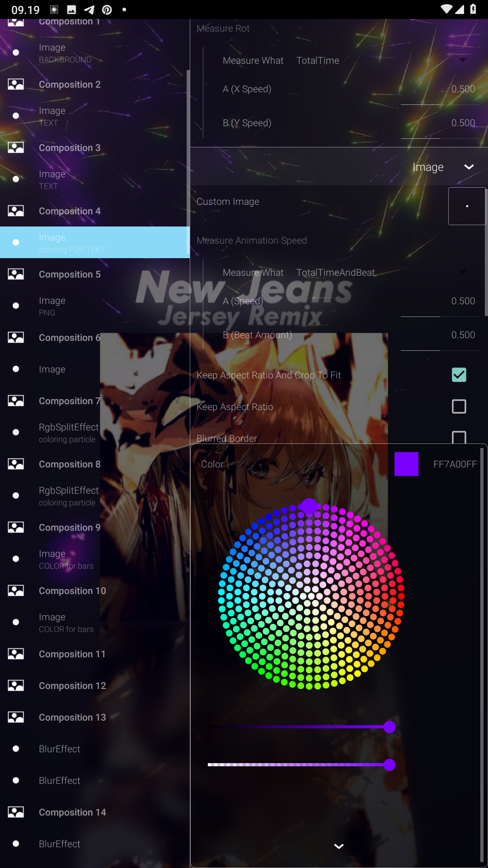The width and height of the screenshot is (488, 868).
Task: Tap the Wi-Fi status icon
Action: [x=446, y=9]
